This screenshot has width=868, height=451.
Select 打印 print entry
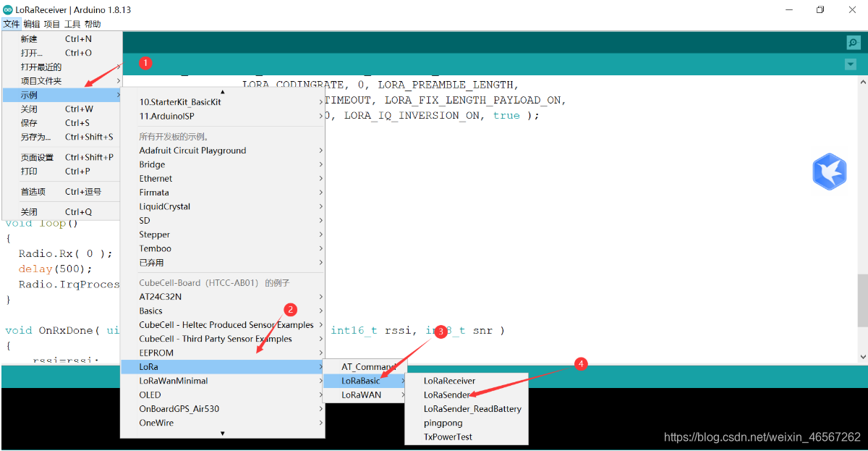62,172
